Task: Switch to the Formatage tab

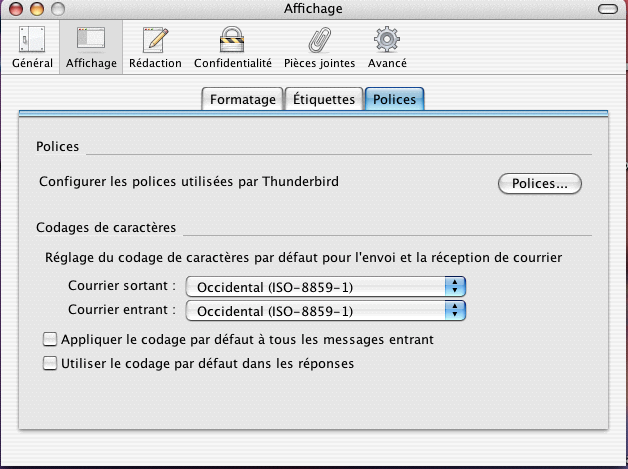Action: [x=242, y=100]
